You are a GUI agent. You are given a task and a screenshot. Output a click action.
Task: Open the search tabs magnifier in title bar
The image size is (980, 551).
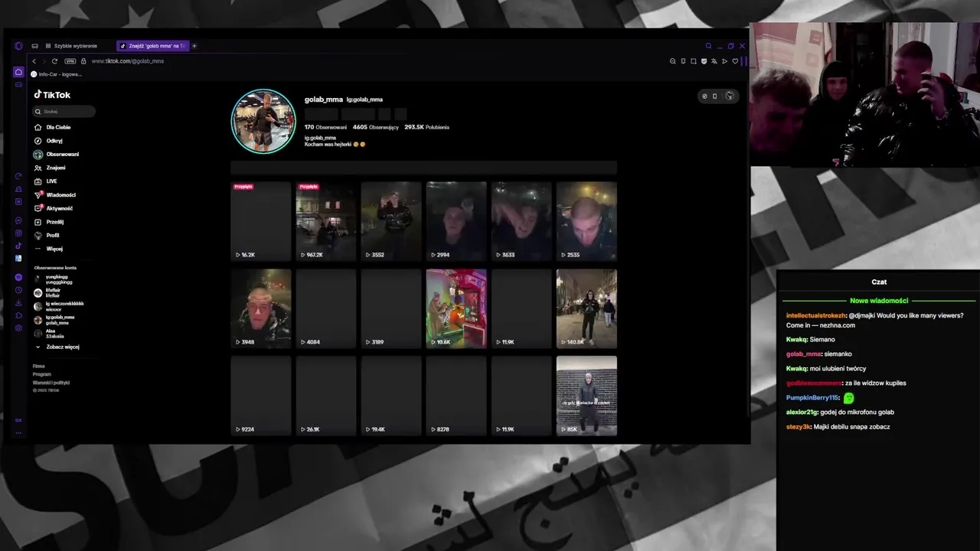click(708, 46)
